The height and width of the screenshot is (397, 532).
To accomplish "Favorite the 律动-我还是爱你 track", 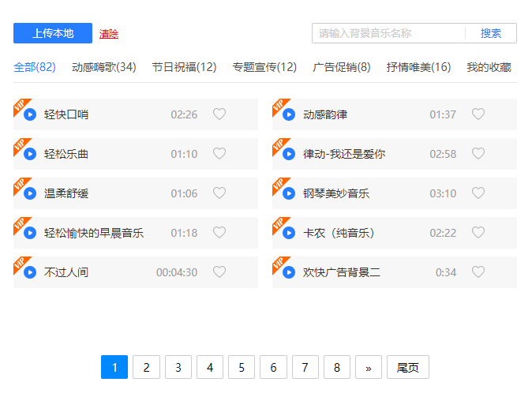I will [478, 154].
